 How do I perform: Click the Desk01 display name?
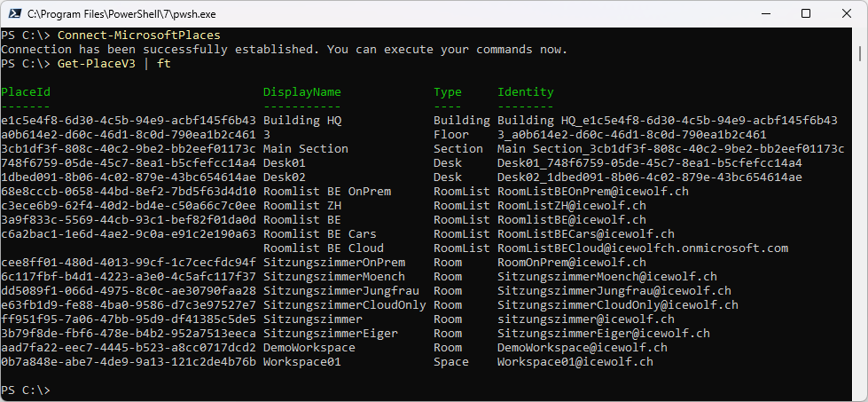285,162
